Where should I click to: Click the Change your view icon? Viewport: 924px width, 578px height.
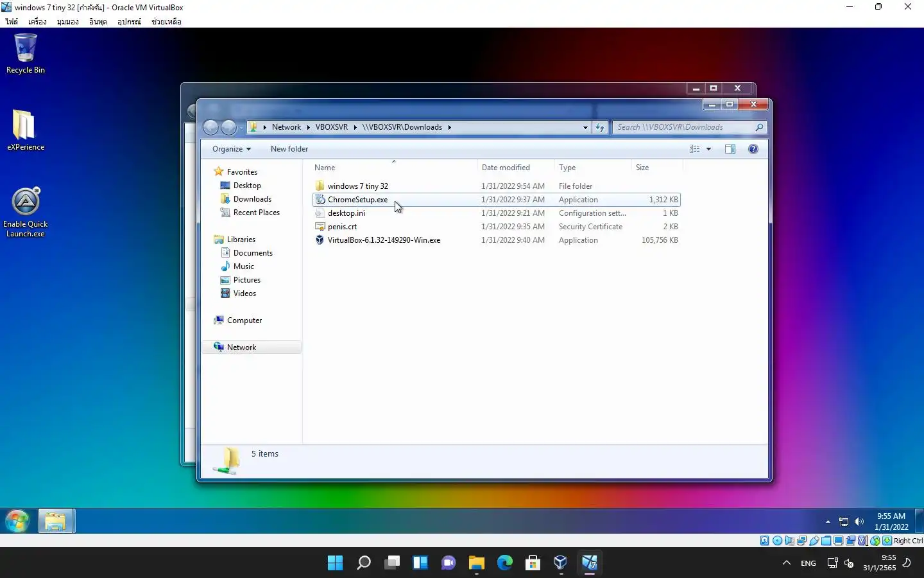(694, 149)
